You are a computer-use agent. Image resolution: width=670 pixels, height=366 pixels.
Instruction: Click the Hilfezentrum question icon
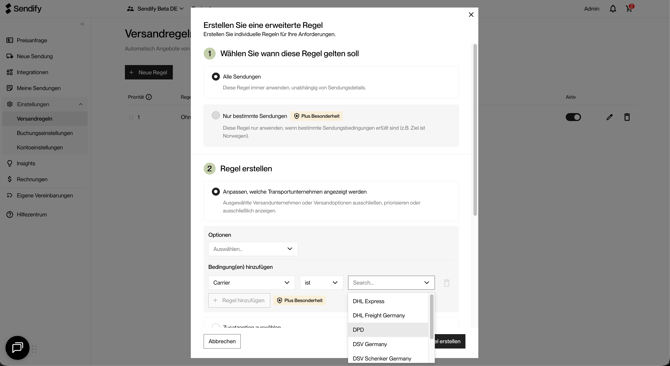(9, 214)
